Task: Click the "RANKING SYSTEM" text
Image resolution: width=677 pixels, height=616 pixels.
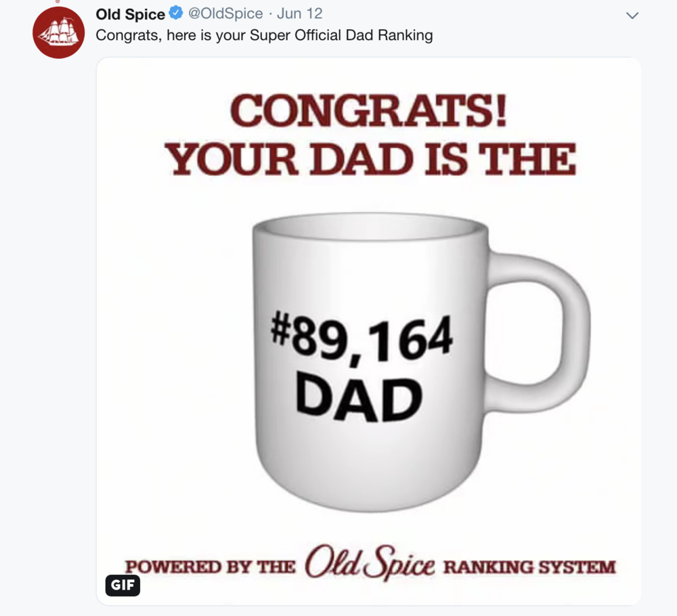Action: pos(529,567)
